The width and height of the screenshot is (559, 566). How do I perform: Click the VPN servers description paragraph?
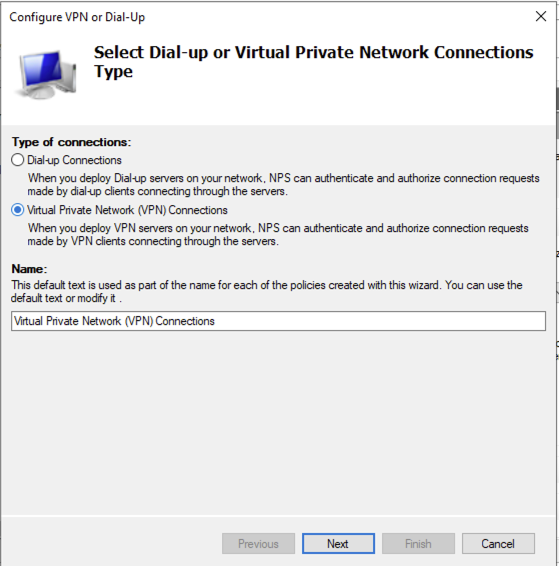[278, 234]
